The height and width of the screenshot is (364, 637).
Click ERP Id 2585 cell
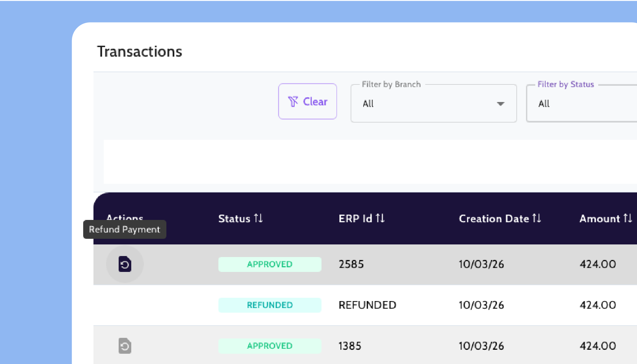tap(351, 264)
